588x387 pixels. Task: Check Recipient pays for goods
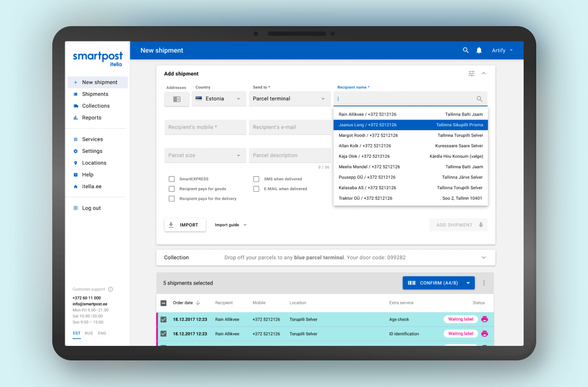pyautogui.click(x=171, y=189)
